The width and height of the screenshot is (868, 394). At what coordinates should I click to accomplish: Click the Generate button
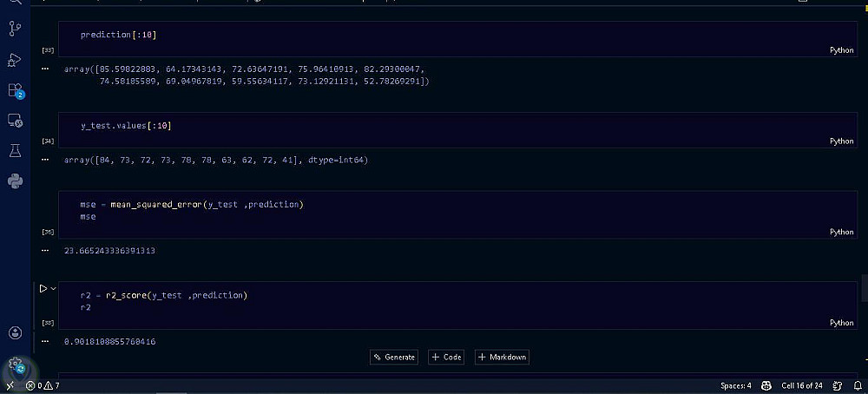393,357
